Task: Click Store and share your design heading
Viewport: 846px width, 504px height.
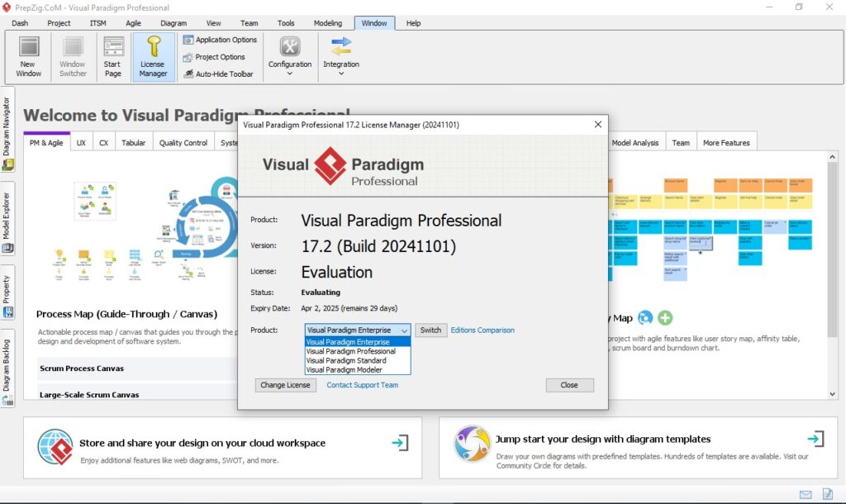Action: coord(202,443)
